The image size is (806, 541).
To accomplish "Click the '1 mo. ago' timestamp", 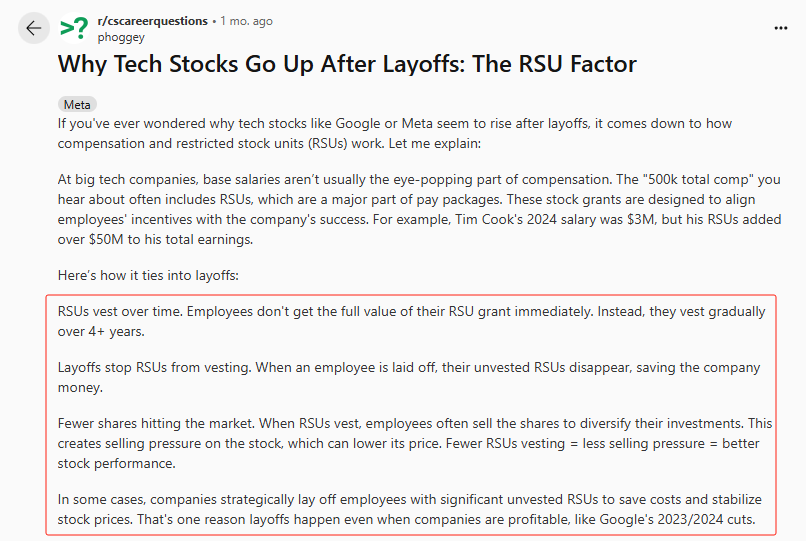I will (x=246, y=21).
